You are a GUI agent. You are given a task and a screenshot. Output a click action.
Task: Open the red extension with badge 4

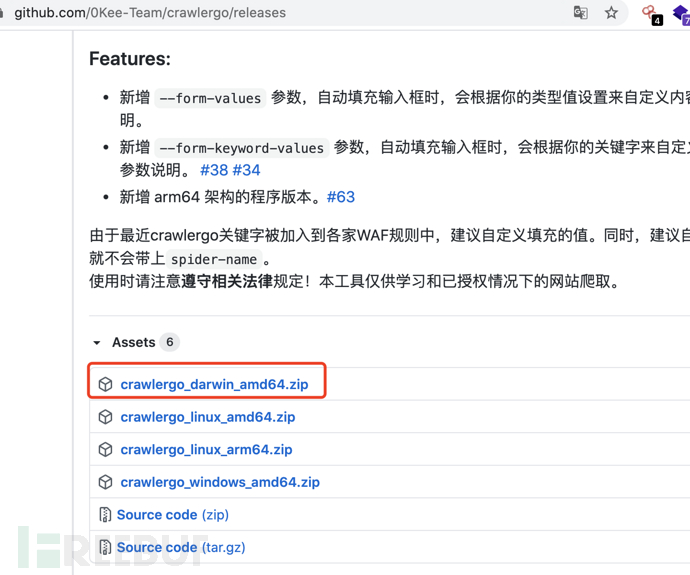tap(650, 13)
